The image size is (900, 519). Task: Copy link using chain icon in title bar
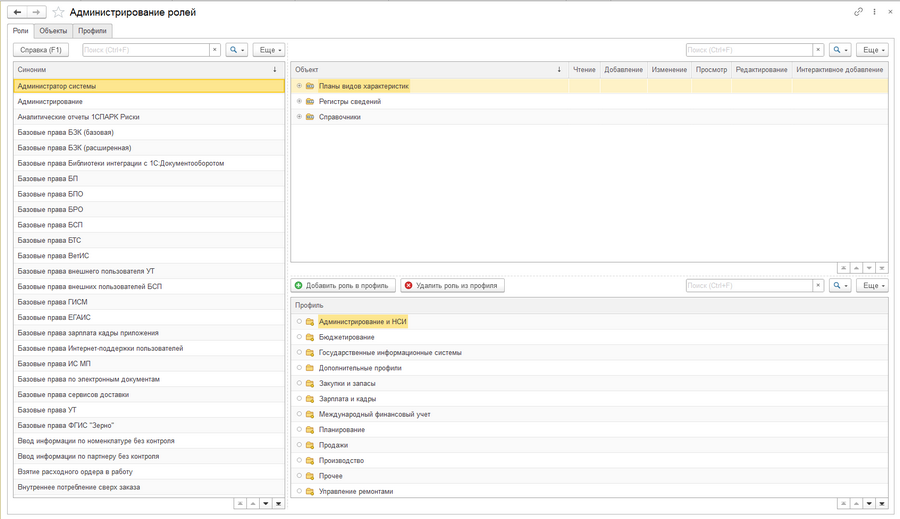click(858, 11)
